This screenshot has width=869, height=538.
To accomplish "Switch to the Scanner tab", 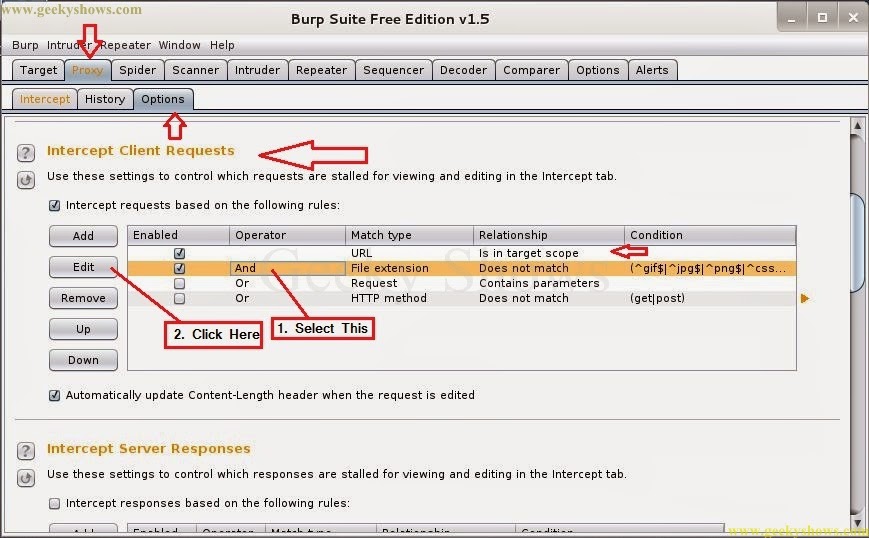I will coord(196,70).
